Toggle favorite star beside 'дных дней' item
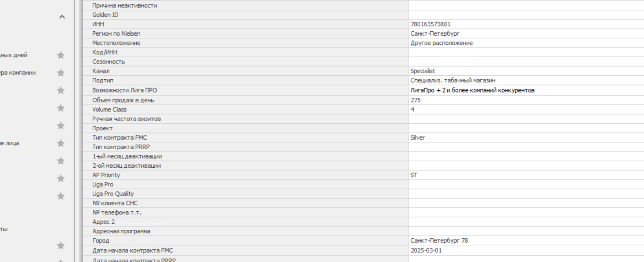The height and width of the screenshot is (262, 644). [x=61, y=55]
